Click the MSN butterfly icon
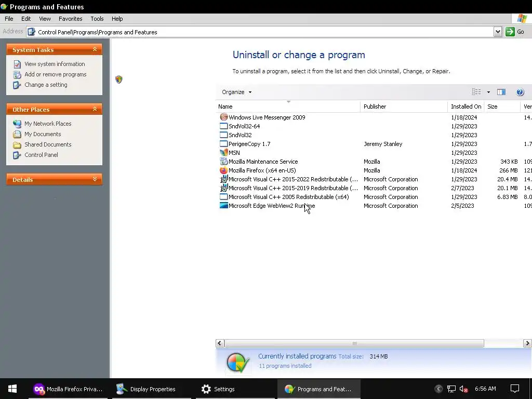 tap(223, 152)
